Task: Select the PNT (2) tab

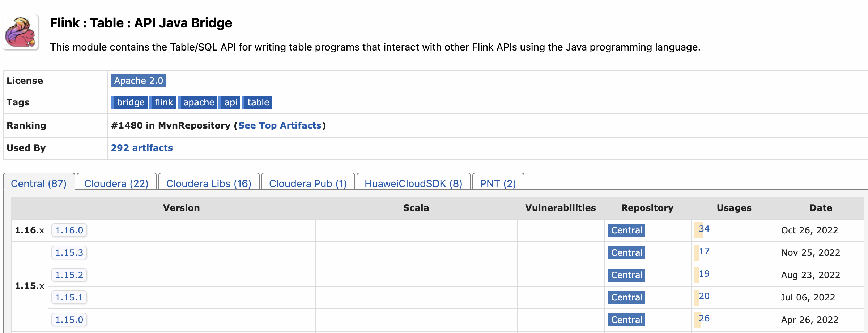Action: pos(498,183)
